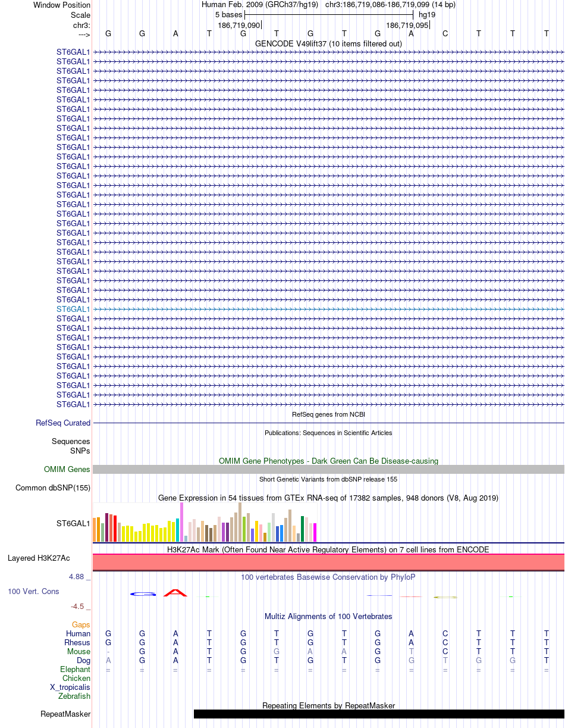Click the red A conservation logo letter
565x728 pixels.
click(x=175, y=592)
